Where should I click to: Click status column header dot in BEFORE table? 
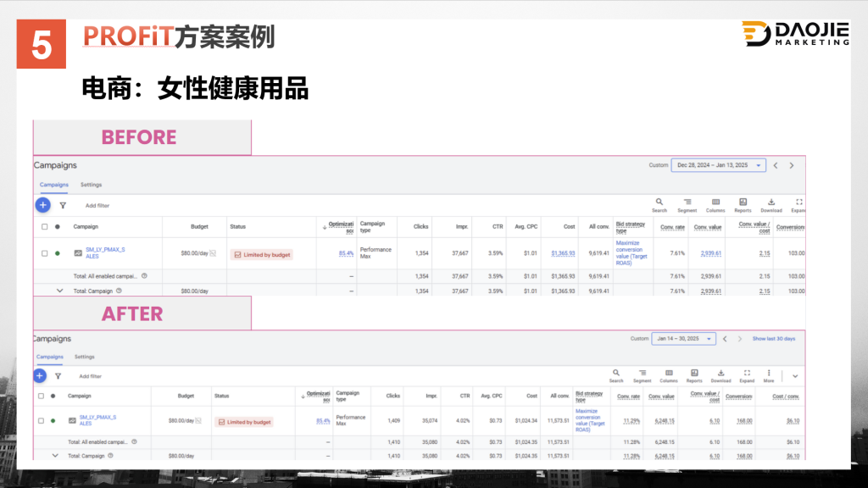[57, 227]
